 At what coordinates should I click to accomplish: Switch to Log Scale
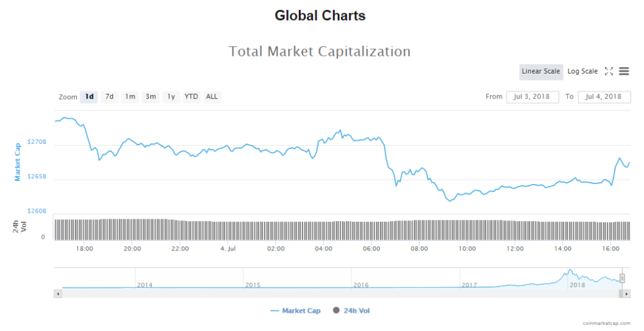pos(582,72)
